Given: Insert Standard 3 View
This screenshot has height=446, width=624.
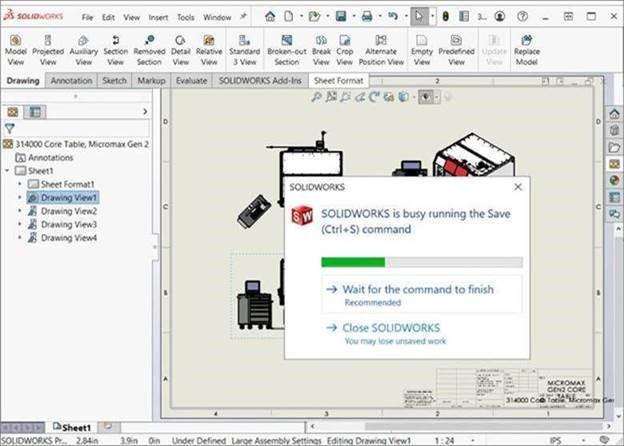Looking at the screenshot, I should (x=244, y=50).
